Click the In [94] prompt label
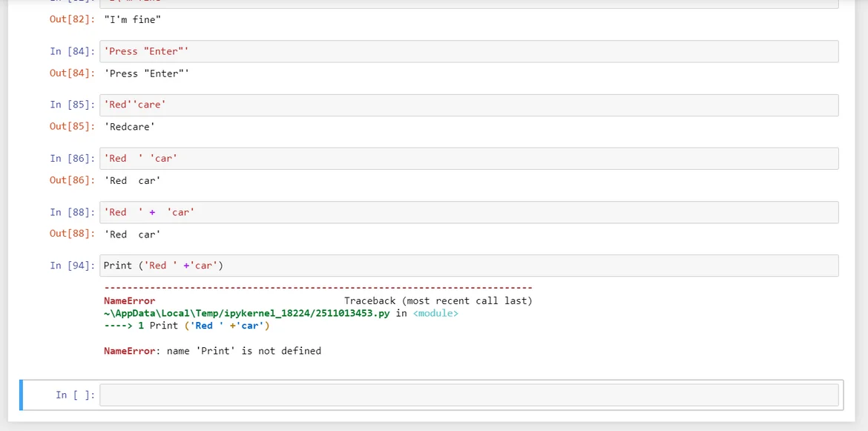This screenshot has height=431, width=868. pyautogui.click(x=72, y=266)
